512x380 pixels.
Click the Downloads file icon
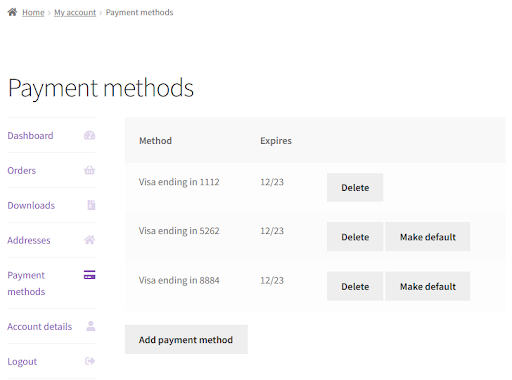click(x=91, y=205)
